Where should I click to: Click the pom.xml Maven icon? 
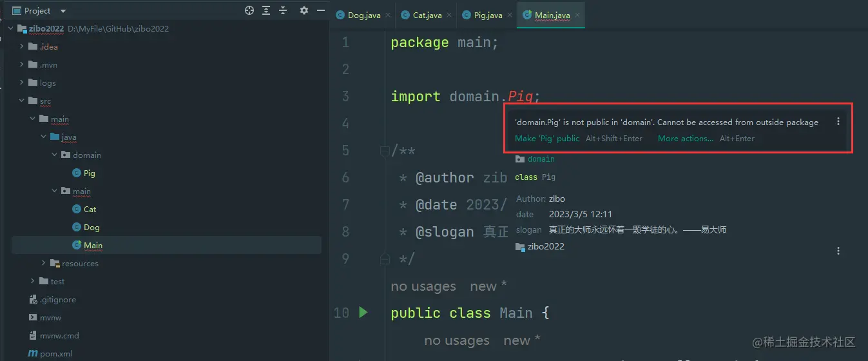point(34,353)
